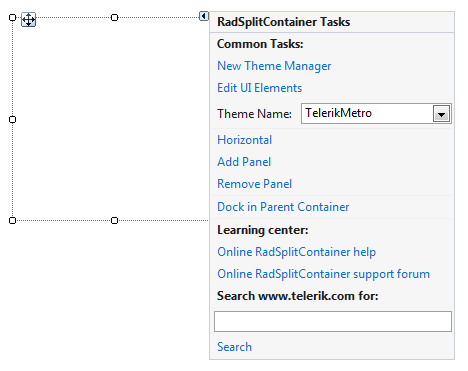Click the bottom-left sizing handle
Viewport: 468px width, 371px height.
click(x=12, y=220)
